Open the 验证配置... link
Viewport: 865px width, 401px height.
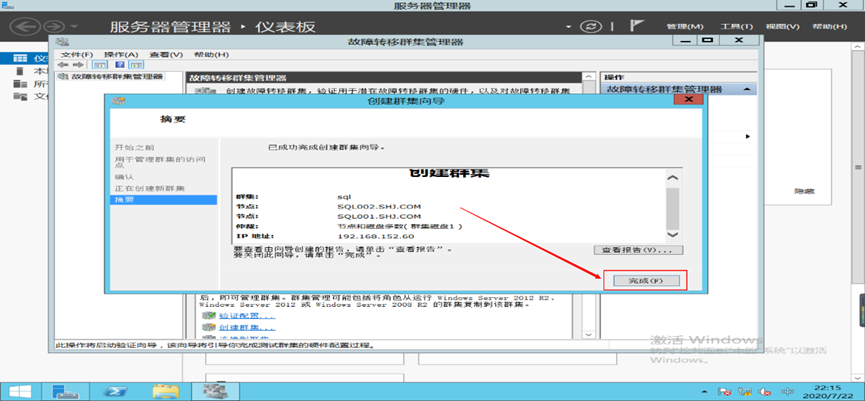[x=246, y=316]
